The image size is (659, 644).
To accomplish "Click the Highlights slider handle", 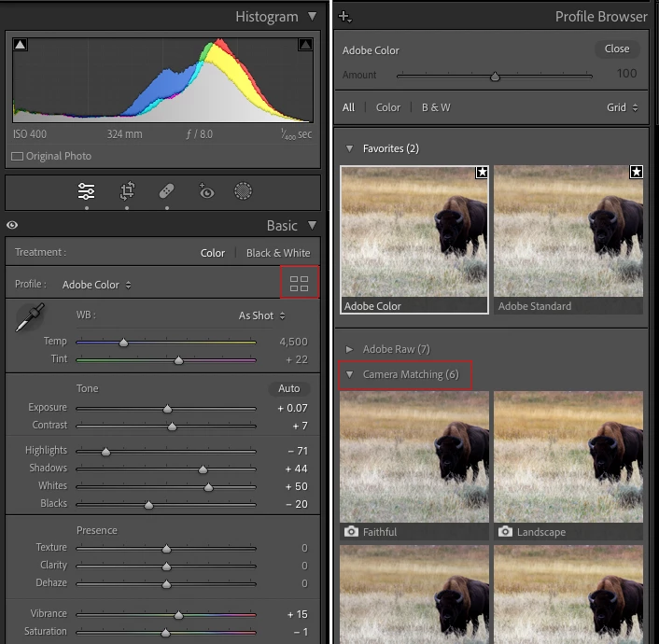I will tap(105, 452).
